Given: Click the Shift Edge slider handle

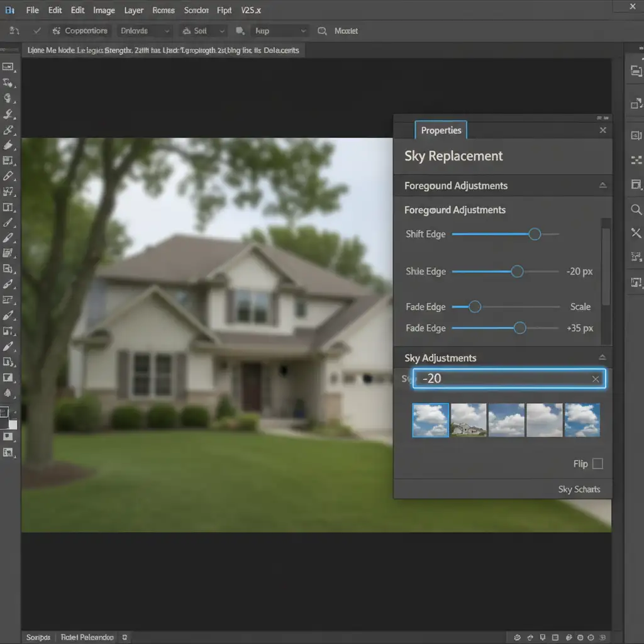Looking at the screenshot, I should [535, 234].
